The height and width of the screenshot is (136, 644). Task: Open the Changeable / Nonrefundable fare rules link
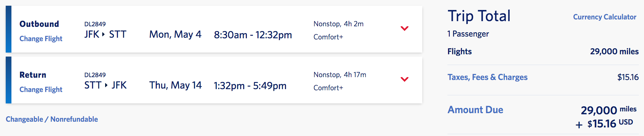[x=52, y=119]
